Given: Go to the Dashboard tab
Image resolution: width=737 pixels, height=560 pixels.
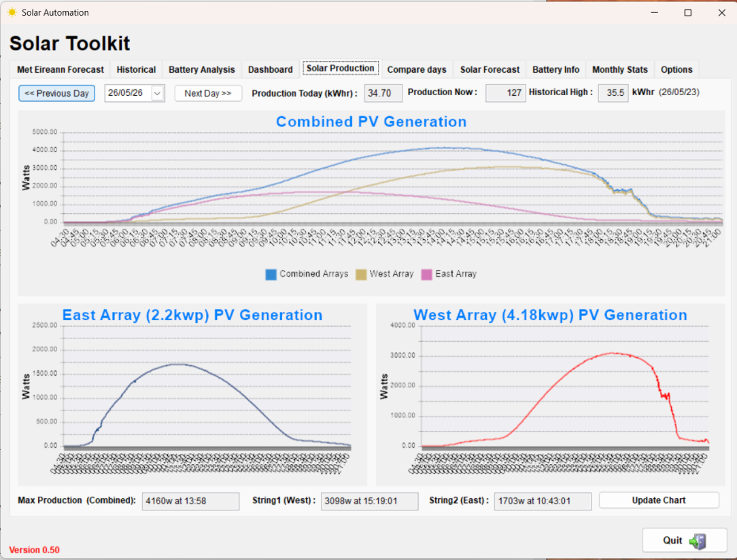Looking at the screenshot, I should pos(271,69).
